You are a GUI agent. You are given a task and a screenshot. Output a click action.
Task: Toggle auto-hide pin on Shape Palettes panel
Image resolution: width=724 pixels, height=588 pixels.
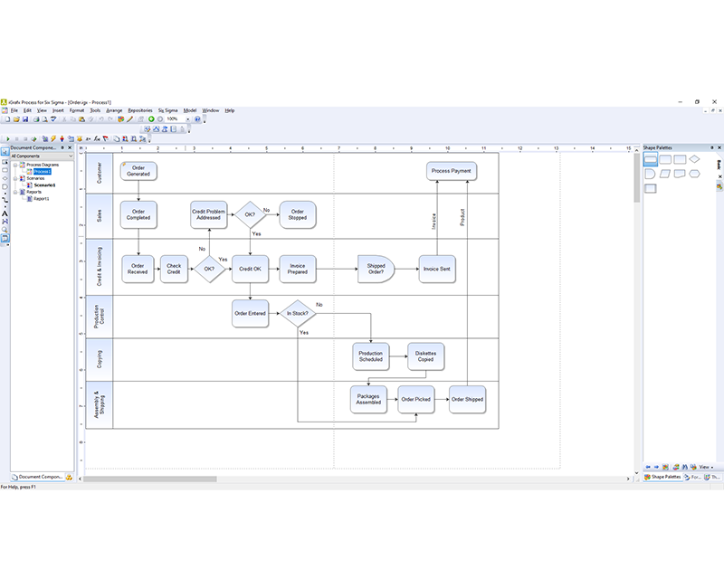[712, 147]
